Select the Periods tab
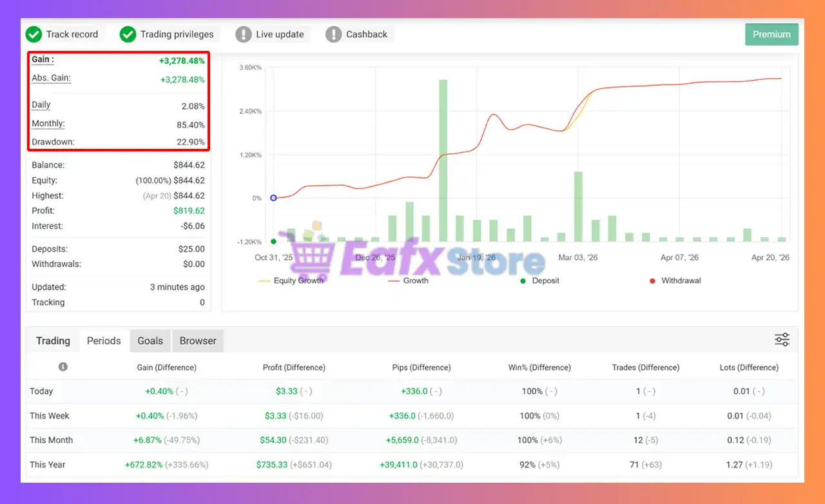 coord(104,341)
